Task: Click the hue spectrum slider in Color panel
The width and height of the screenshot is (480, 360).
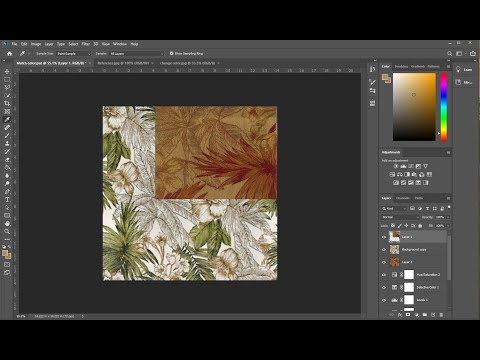Action: [x=444, y=107]
